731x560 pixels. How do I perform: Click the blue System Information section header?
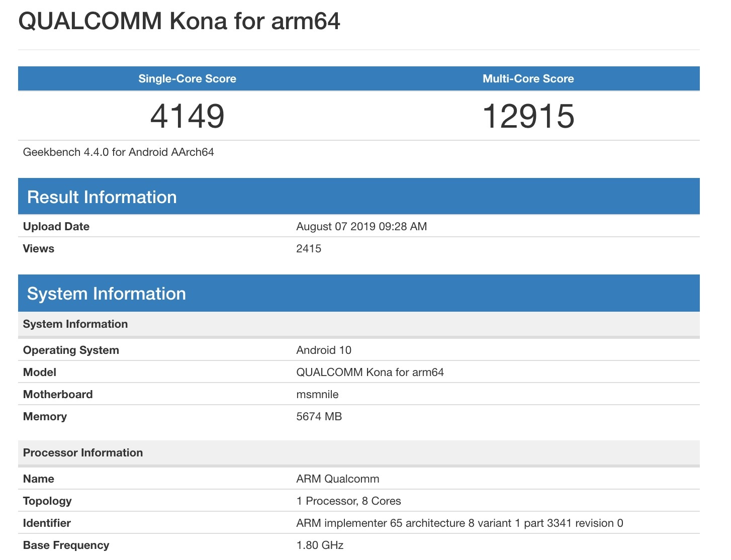[107, 294]
